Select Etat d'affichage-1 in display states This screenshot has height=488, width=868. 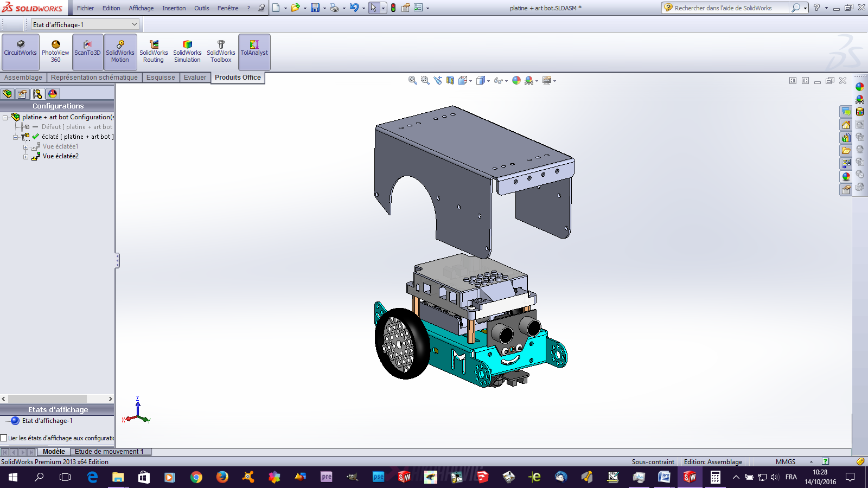[47, 421]
